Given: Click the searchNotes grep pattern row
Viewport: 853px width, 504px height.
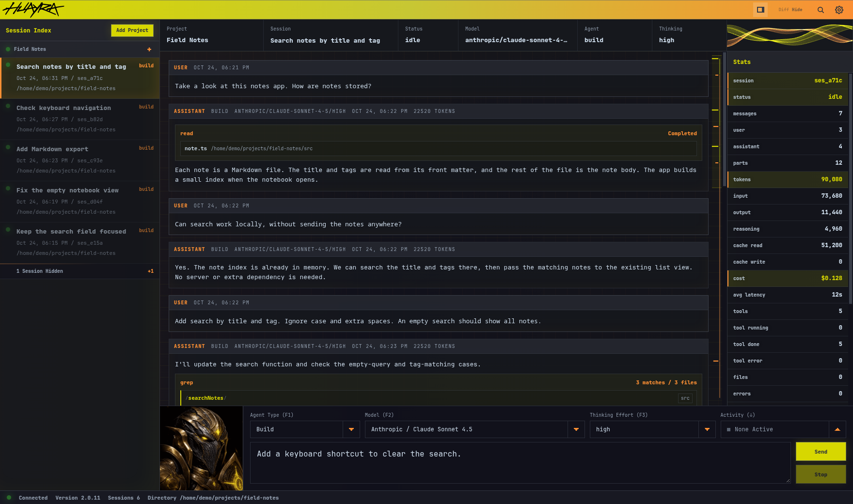Looking at the screenshot, I should pos(439,398).
